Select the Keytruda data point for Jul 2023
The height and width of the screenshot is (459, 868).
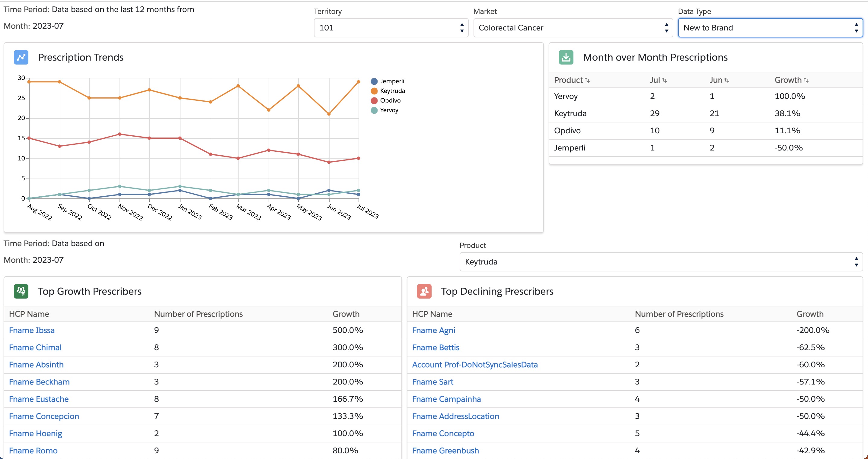pyautogui.click(x=358, y=81)
